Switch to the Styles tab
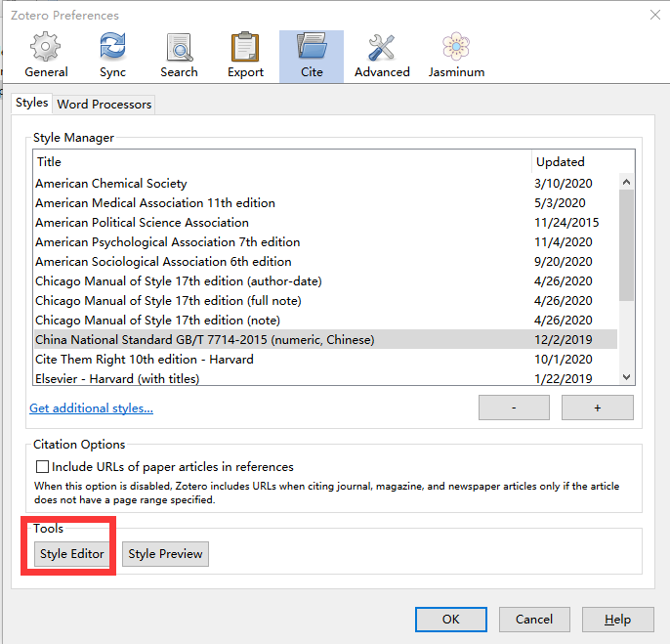This screenshot has height=644, width=670. [31, 103]
